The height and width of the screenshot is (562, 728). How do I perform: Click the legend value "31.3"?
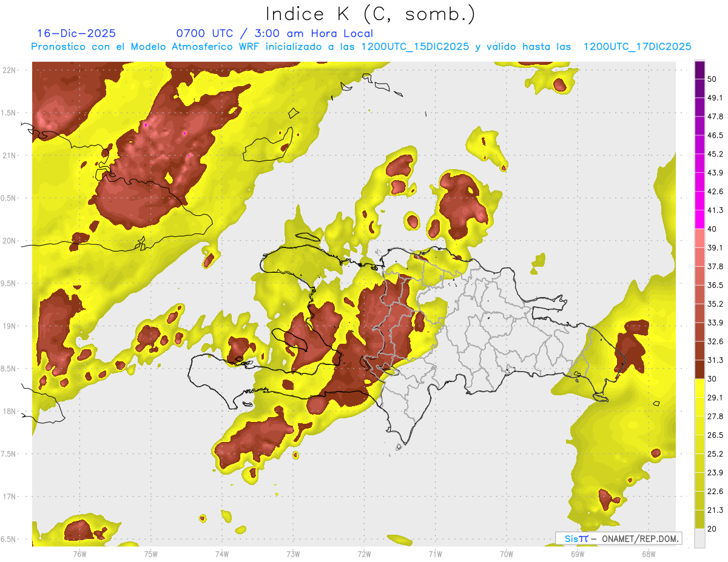coord(715,360)
